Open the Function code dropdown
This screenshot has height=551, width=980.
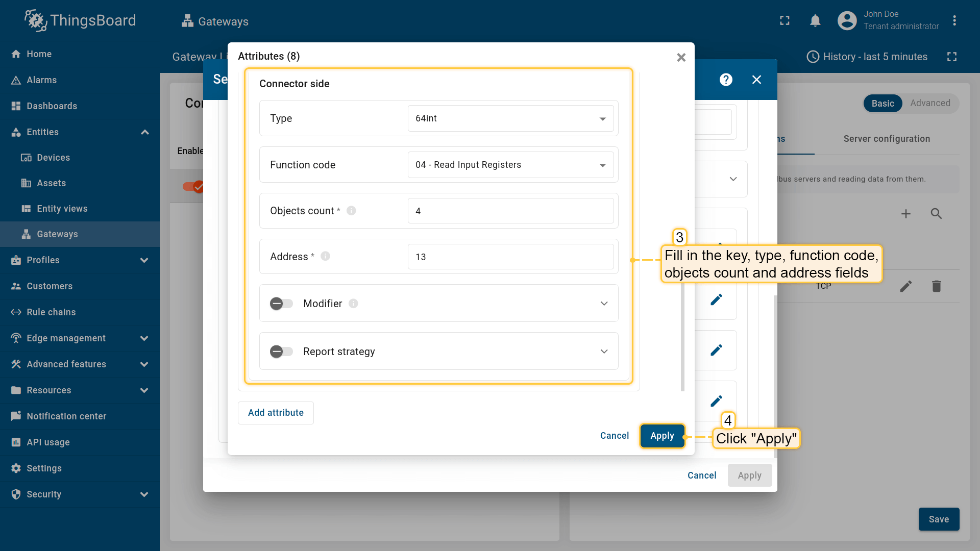[510, 165]
